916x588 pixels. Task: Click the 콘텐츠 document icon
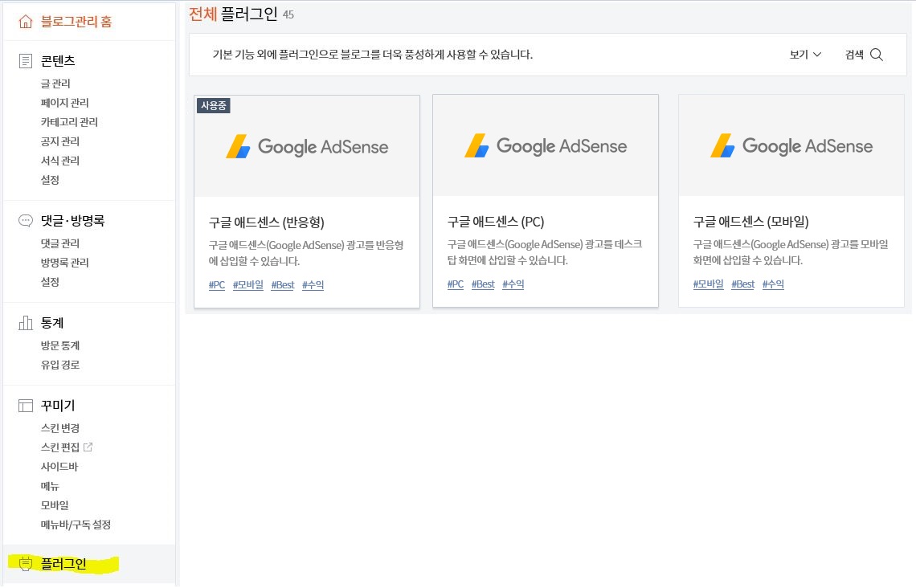pos(26,61)
